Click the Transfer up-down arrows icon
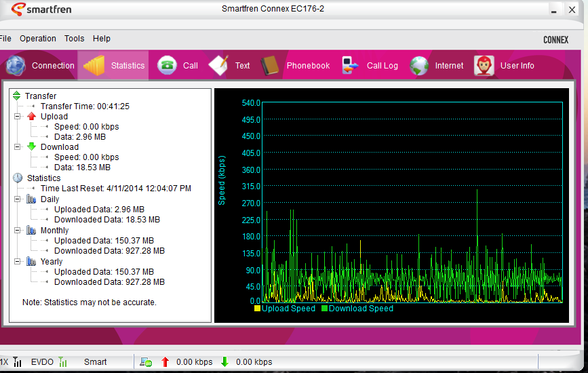This screenshot has height=373, width=588. [16, 96]
